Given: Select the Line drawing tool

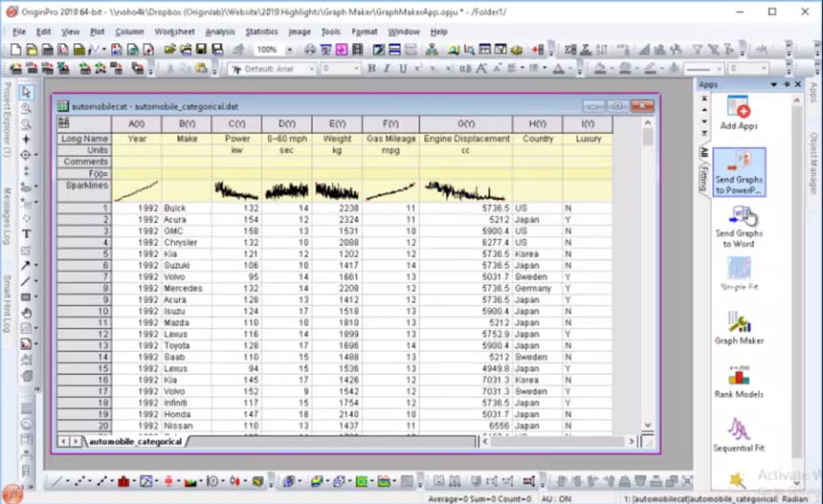Looking at the screenshot, I should 25,281.
